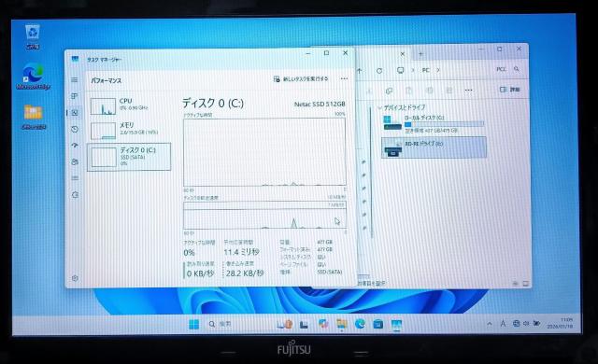The height and width of the screenshot is (364, 598).
Task: Open Details list icon in Task Manager sidebar
Action: point(75,178)
